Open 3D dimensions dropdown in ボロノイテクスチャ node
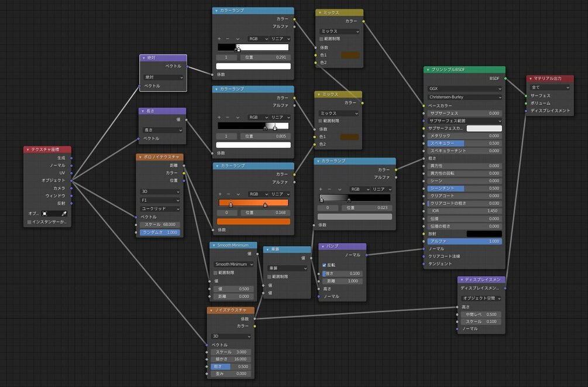This screenshot has width=588, height=387. [160, 191]
